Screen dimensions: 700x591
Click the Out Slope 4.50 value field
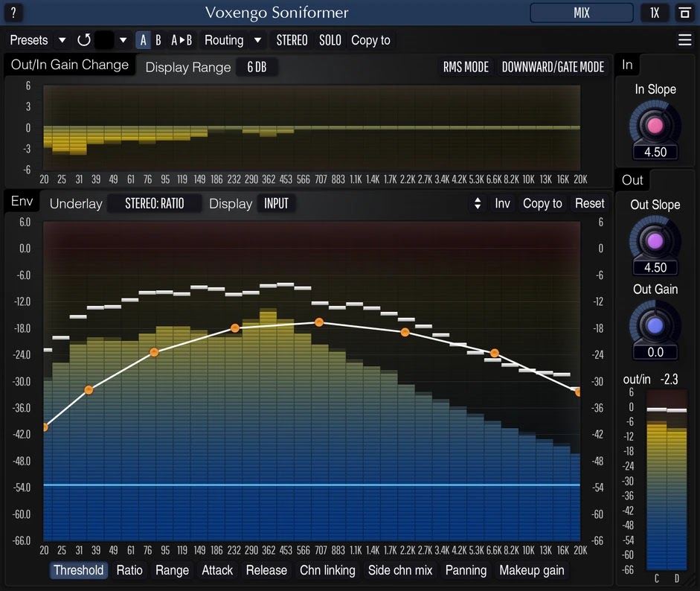click(x=655, y=267)
